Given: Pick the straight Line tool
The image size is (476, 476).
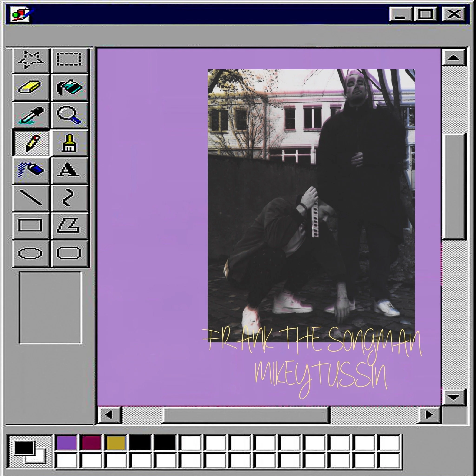Looking at the screenshot, I should click(31, 198).
